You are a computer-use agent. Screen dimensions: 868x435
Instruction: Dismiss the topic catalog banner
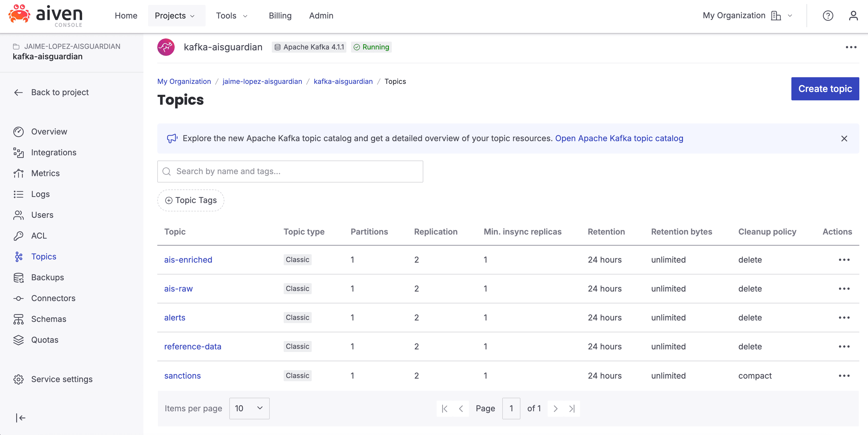(x=844, y=139)
